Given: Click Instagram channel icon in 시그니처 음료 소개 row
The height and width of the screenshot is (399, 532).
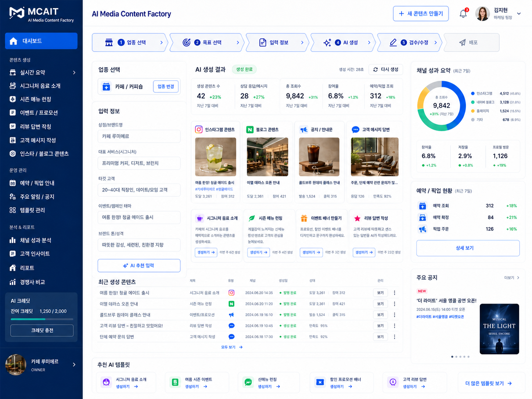Looking at the screenshot, I should point(231,293).
